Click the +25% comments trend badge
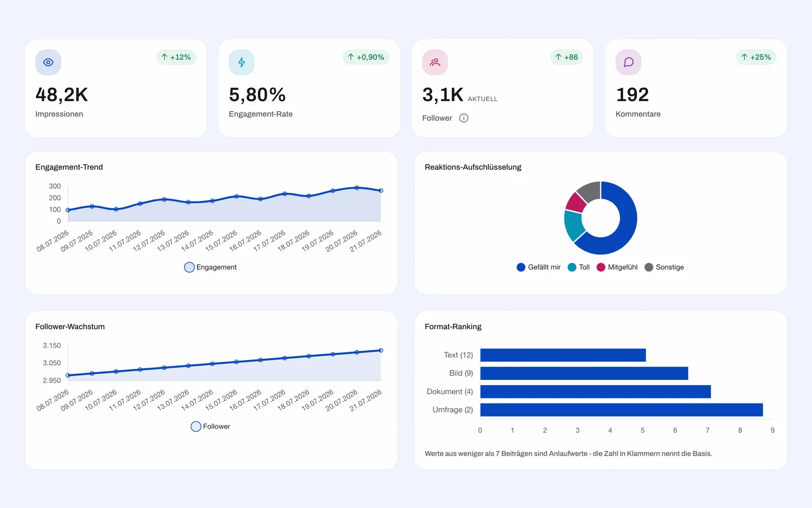The image size is (812, 508). [756, 57]
